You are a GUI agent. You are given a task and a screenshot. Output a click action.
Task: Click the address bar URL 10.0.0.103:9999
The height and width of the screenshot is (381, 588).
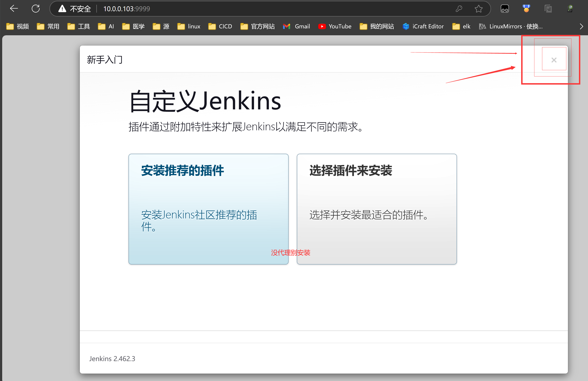pyautogui.click(x=127, y=9)
